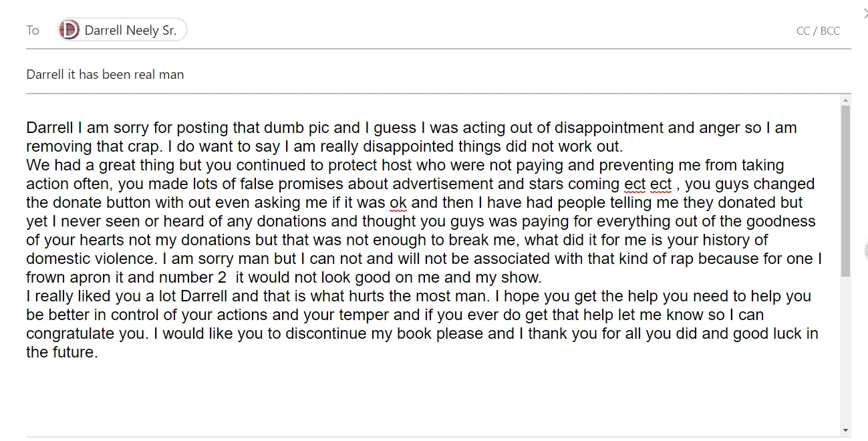The width and height of the screenshot is (868, 441).
Task: Click the scrollbar down arrow
Action: [845, 430]
